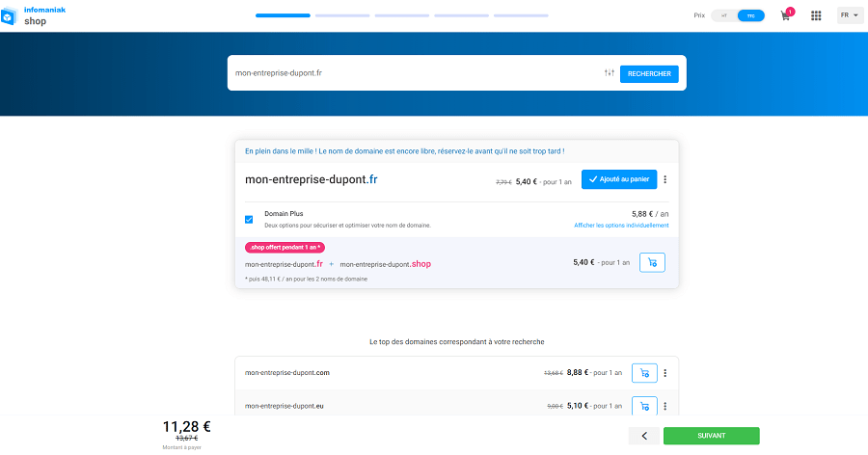Click the second checkout progress step
Screen dimensions: 868x455
pos(342,15)
